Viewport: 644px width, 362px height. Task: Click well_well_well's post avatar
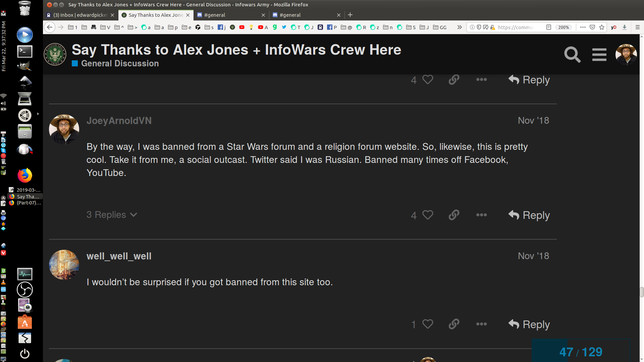click(x=64, y=265)
